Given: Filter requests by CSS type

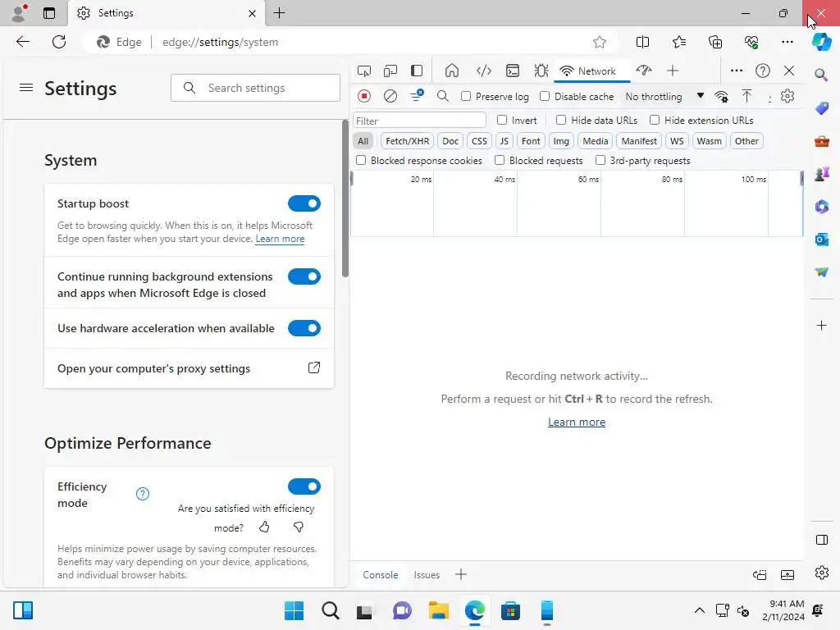Looking at the screenshot, I should pyautogui.click(x=479, y=141).
